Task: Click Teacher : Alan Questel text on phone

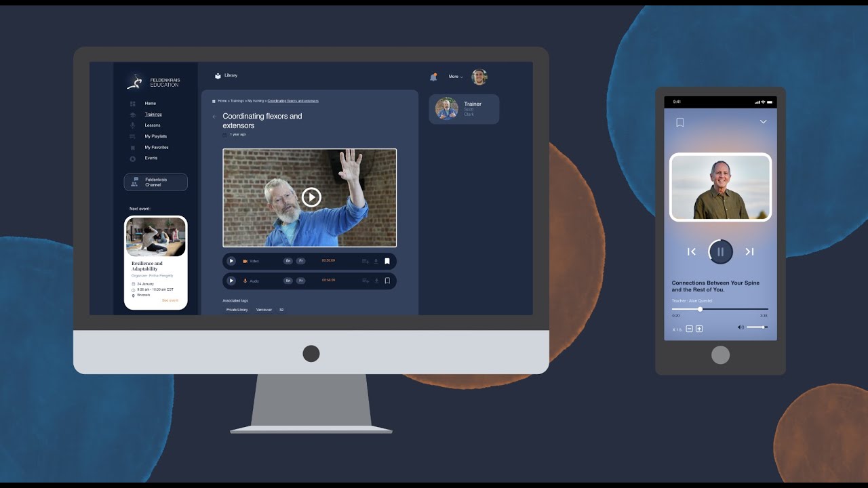Action: pos(692,301)
